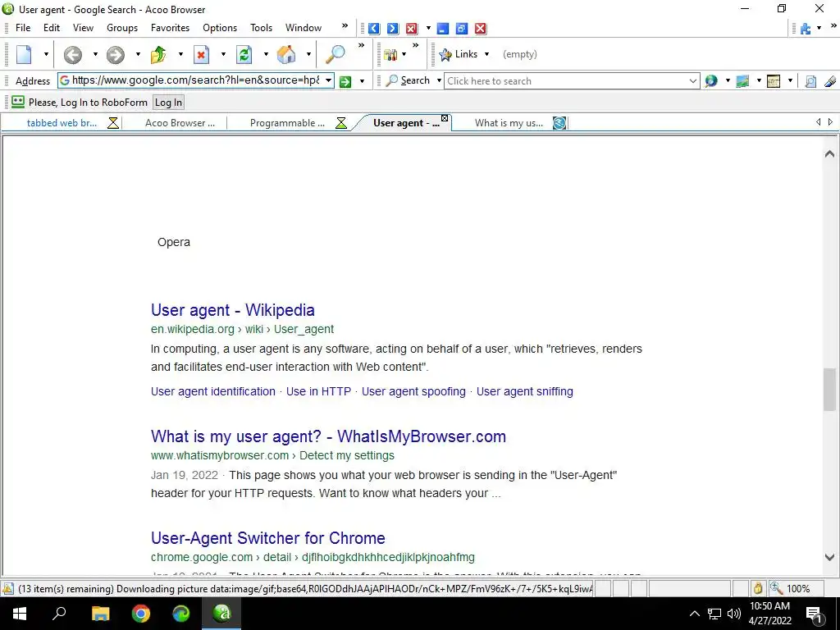Switch to the 'Programmable ...' tab
This screenshot has width=840, height=630.
(287, 123)
